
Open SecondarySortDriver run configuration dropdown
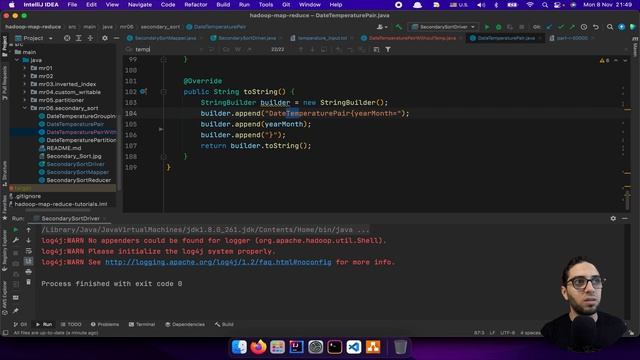pos(443,27)
